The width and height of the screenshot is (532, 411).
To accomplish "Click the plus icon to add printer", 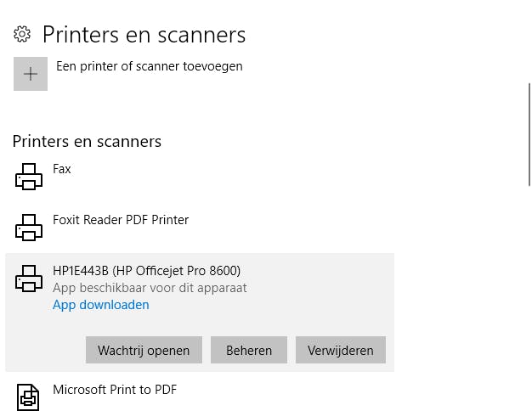I will click(x=31, y=74).
